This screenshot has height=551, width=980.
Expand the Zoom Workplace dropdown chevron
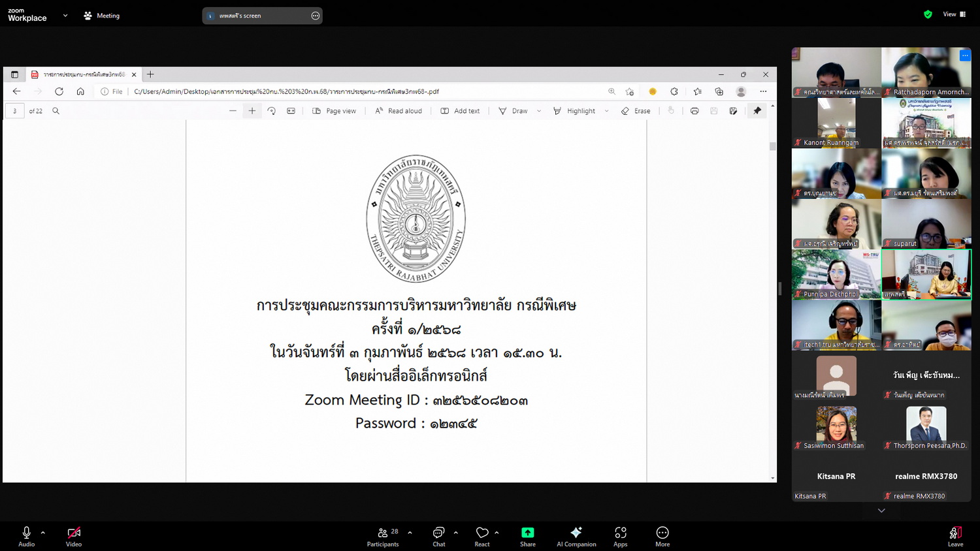65,16
